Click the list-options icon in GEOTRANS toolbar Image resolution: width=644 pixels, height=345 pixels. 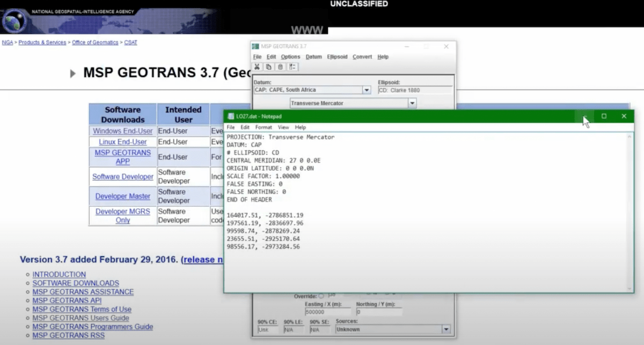point(292,67)
